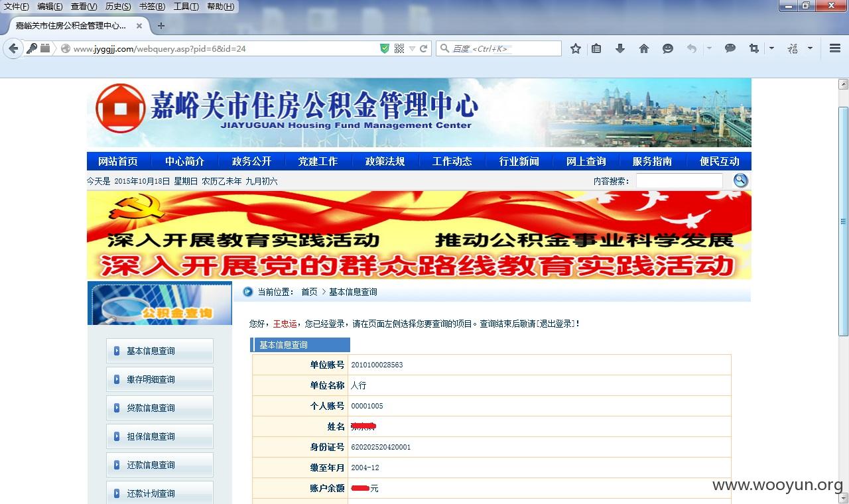The height and width of the screenshot is (504, 849).
Task: Select the ID number 620202520420001
Action: tap(381, 447)
